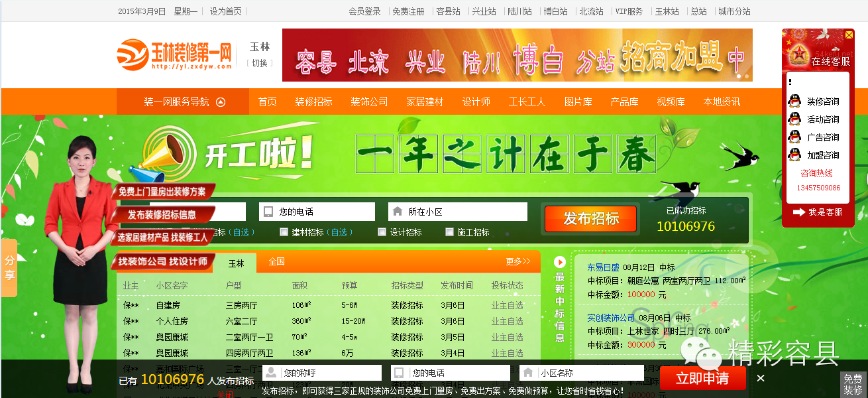Toggle the 施工招标 checkbox
Screen dimensions: 868x398
click(449, 232)
